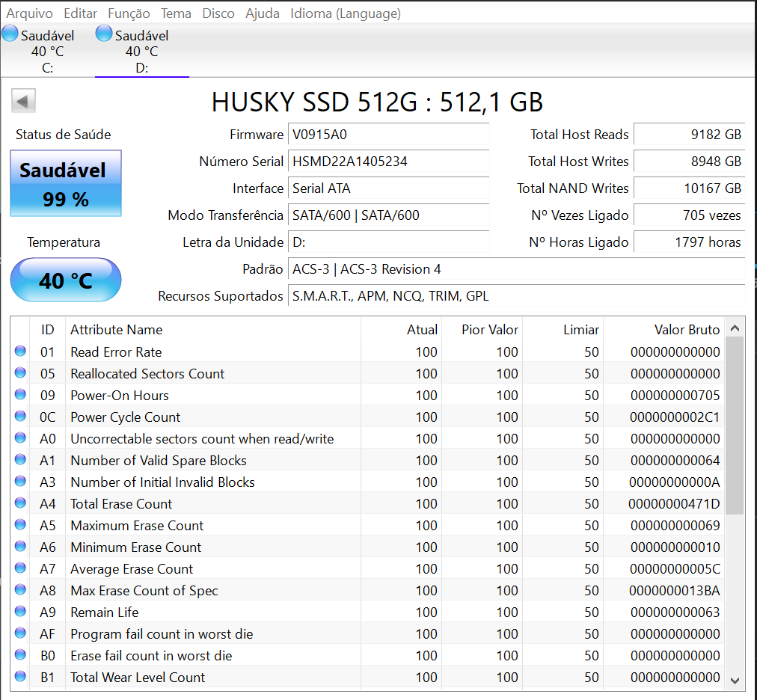Click the status icon for Average Erase Count
Image resolution: width=757 pixels, height=700 pixels.
click(x=20, y=568)
